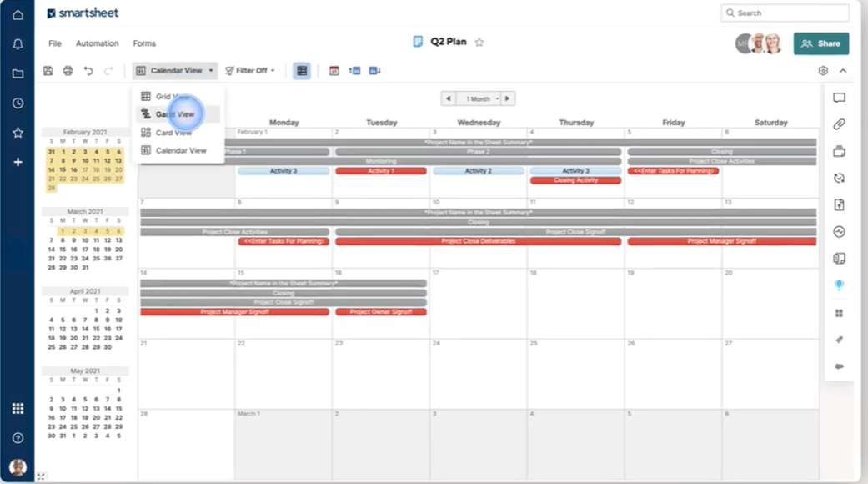Click the Share button
868x484 pixels.
coord(821,43)
